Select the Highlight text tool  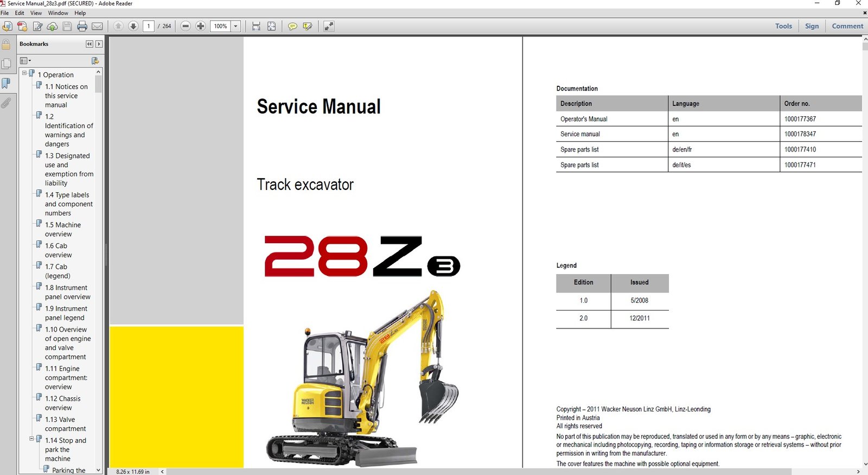(308, 26)
